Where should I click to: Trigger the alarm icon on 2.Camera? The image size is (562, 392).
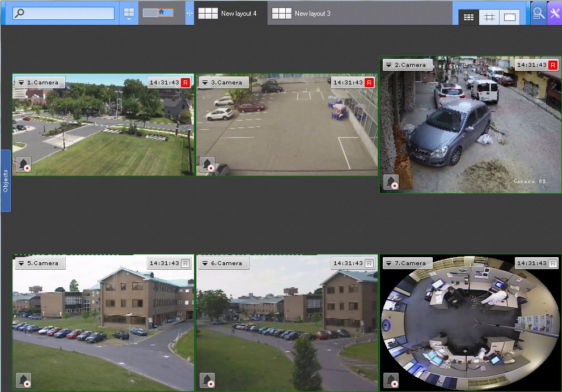[x=391, y=182]
